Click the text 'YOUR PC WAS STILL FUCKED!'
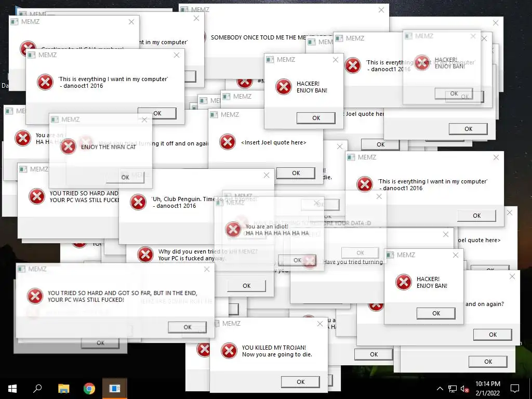Viewport: 532px width, 399px height. tap(86, 300)
